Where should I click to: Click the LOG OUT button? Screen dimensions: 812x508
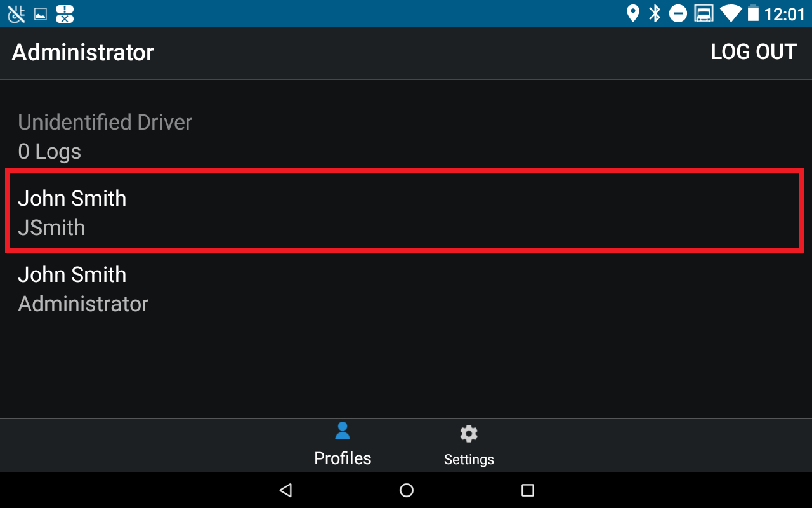tap(754, 52)
